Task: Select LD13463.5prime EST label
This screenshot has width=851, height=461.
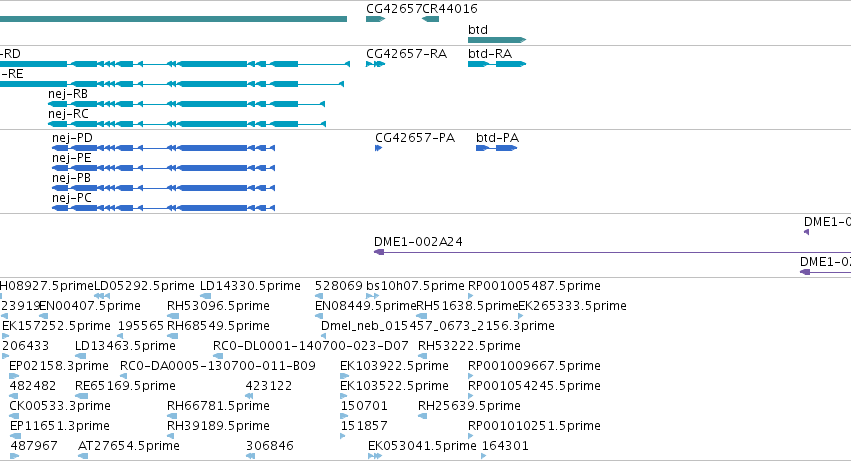Action: tap(125, 346)
